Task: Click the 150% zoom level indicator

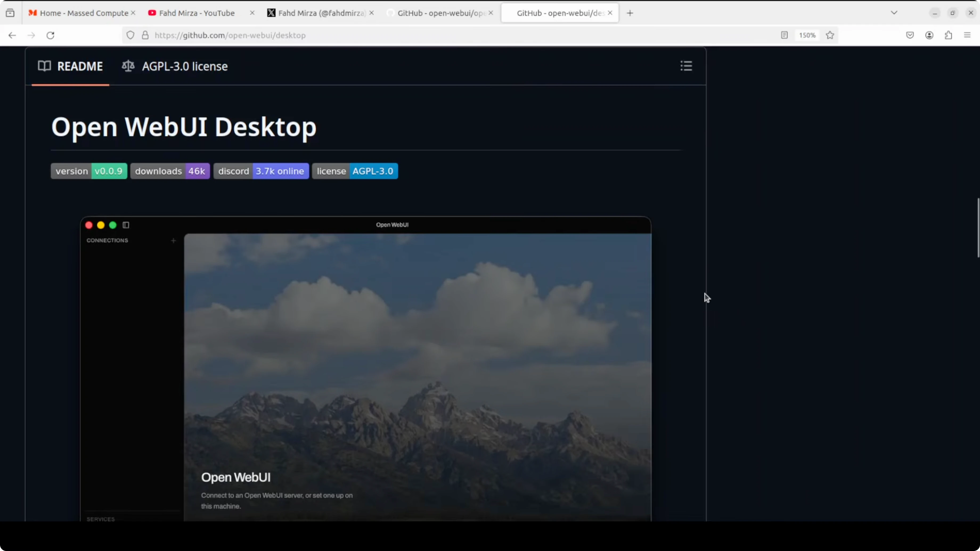Action: 807,35
